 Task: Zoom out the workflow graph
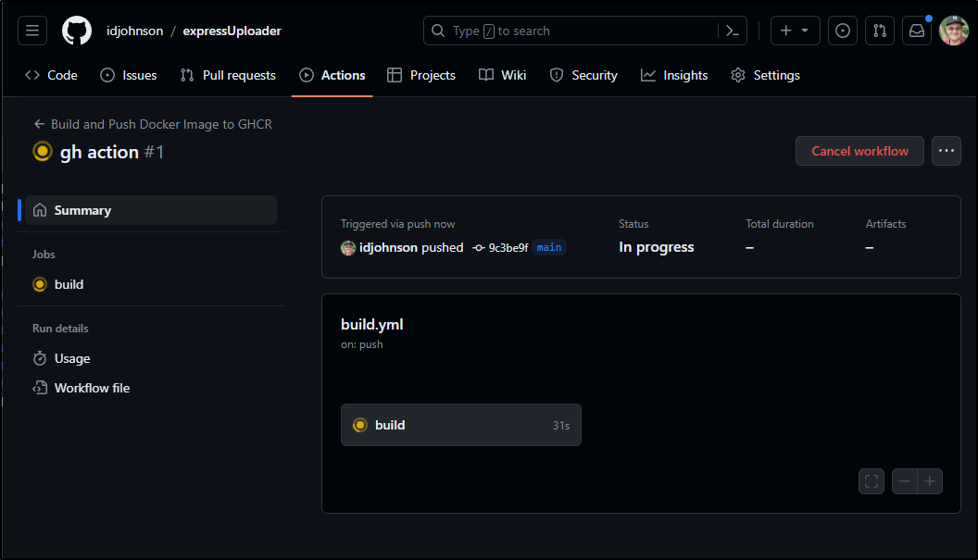[x=905, y=481]
